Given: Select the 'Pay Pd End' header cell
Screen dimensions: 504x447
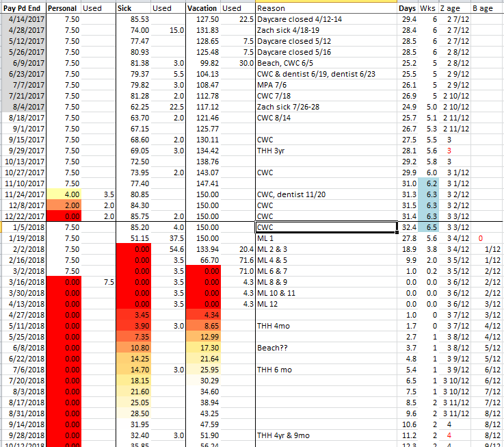Looking at the screenshot, I should [x=23, y=8].
